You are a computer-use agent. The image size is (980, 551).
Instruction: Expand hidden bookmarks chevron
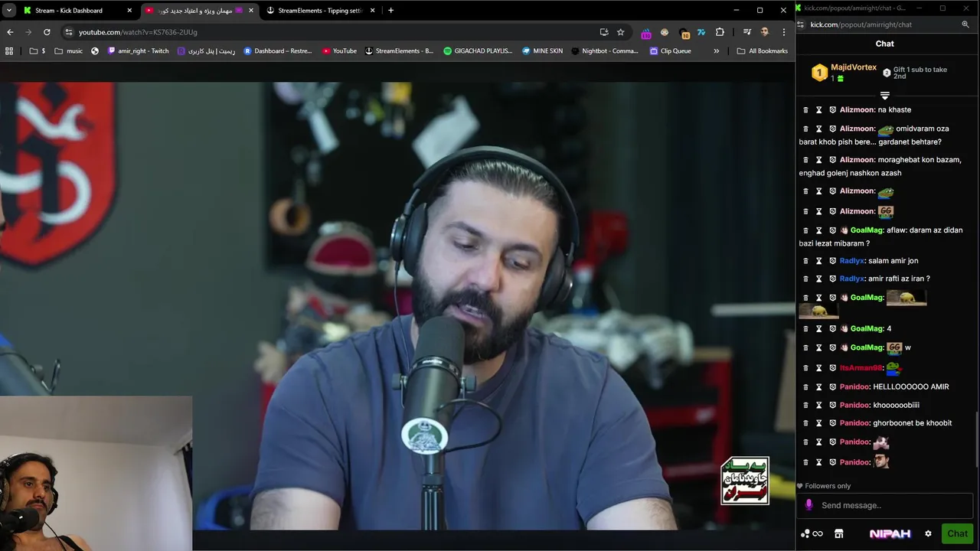coord(717,51)
